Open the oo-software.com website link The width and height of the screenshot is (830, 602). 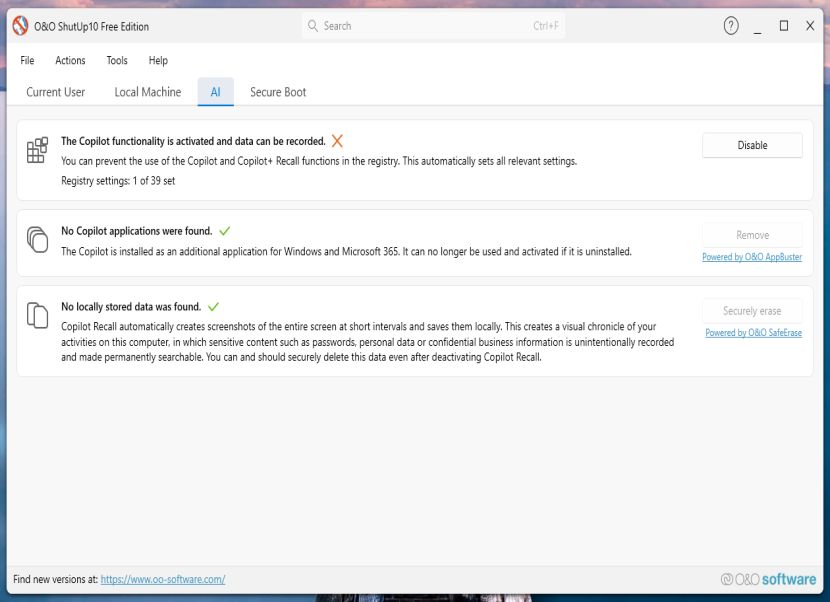tap(163, 579)
